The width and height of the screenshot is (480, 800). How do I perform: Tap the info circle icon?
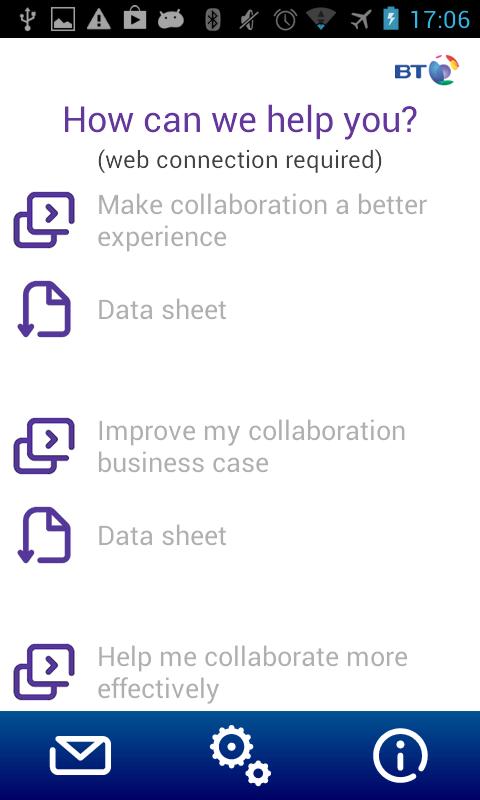point(400,755)
